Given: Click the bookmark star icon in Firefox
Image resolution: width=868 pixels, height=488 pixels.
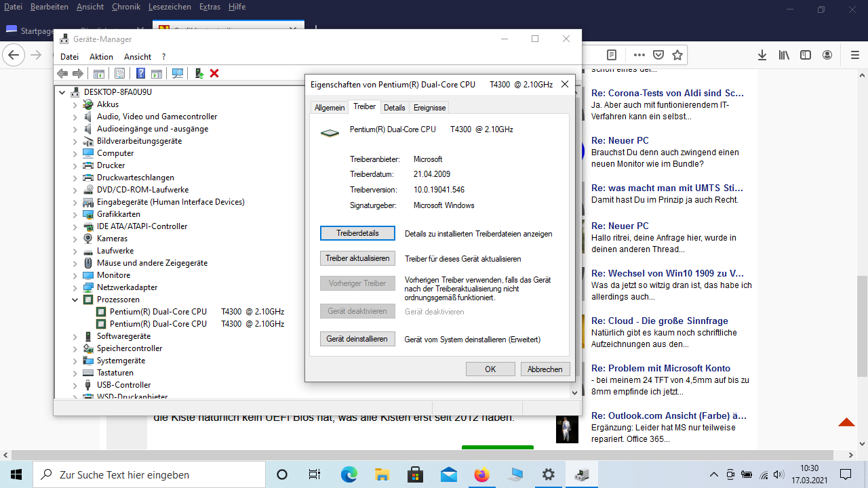Looking at the screenshot, I should [677, 55].
